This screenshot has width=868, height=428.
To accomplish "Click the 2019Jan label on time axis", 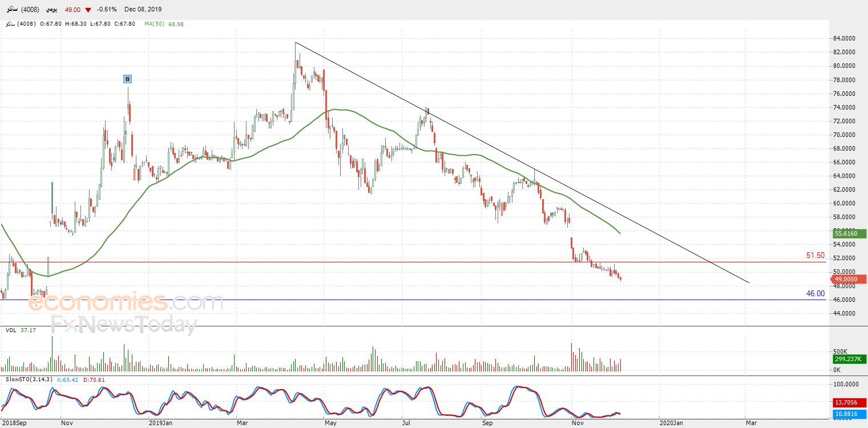I will click(x=160, y=423).
